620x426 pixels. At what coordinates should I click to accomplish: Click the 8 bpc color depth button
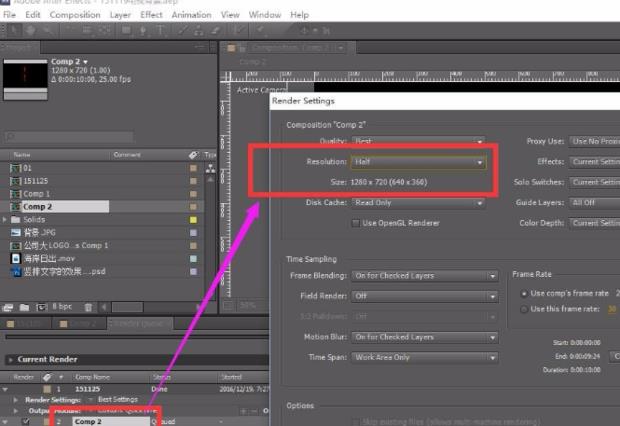coord(62,306)
